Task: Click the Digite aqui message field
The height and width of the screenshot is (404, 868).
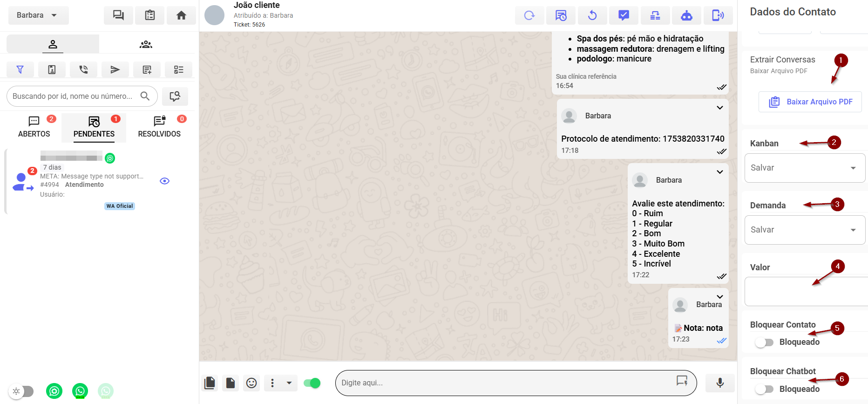Action: pos(505,383)
